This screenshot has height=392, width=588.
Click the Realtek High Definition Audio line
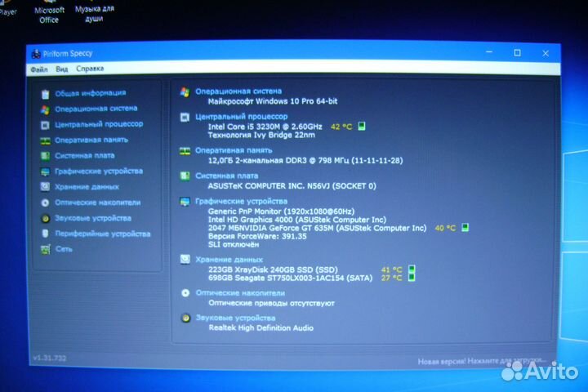pos(261,327)
